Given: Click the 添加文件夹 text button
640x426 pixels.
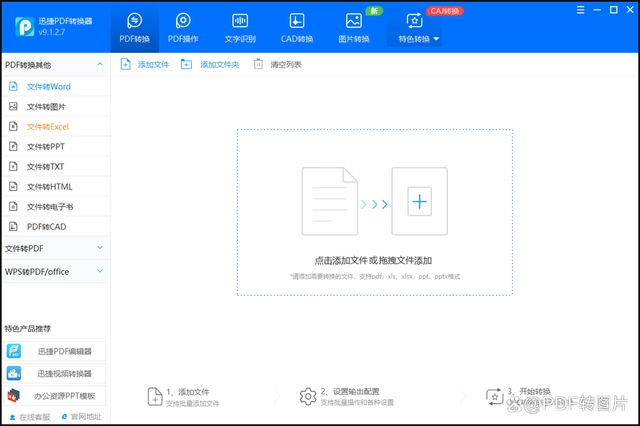Looking at the screenshot, I should pos(220,64).
